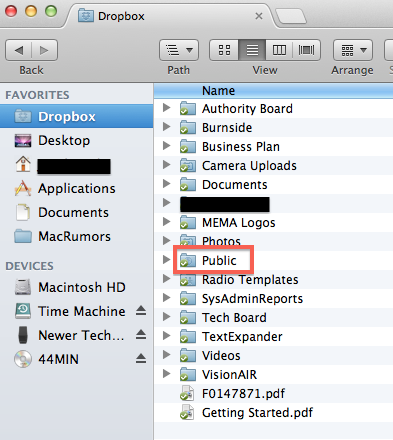Open the Arrange dropdown menu
Image resolution: width=393 pixels, height=440 pixels.
click(353, 50)
